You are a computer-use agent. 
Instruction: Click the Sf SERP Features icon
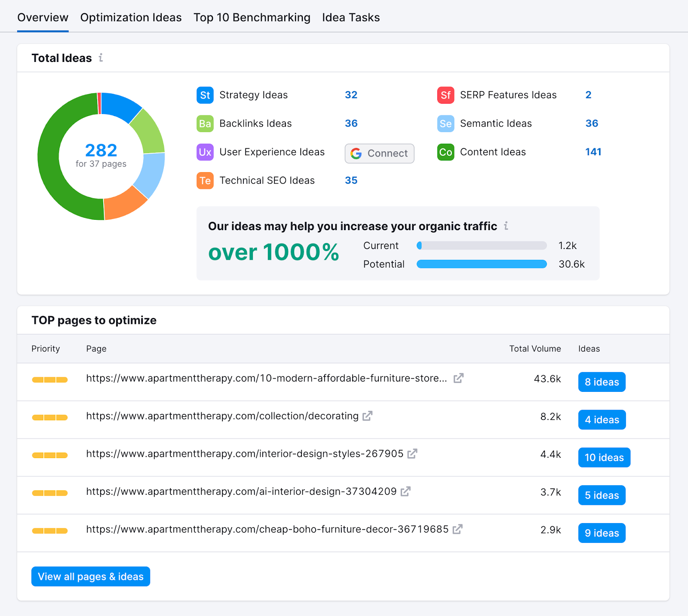pos(445,95)
